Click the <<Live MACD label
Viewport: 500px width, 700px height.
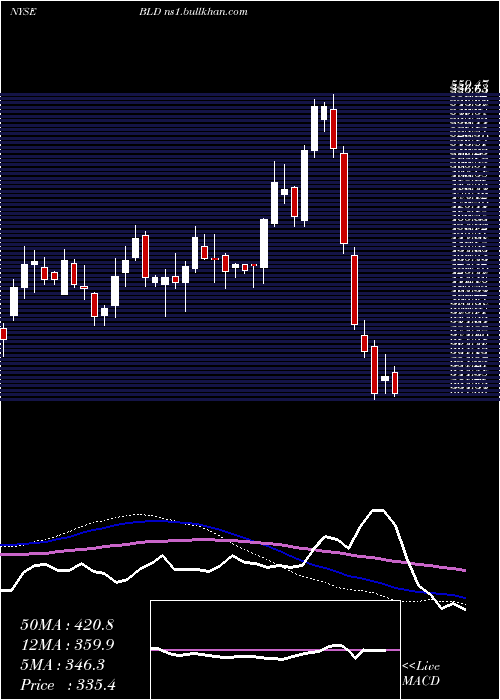coord(421,674)
